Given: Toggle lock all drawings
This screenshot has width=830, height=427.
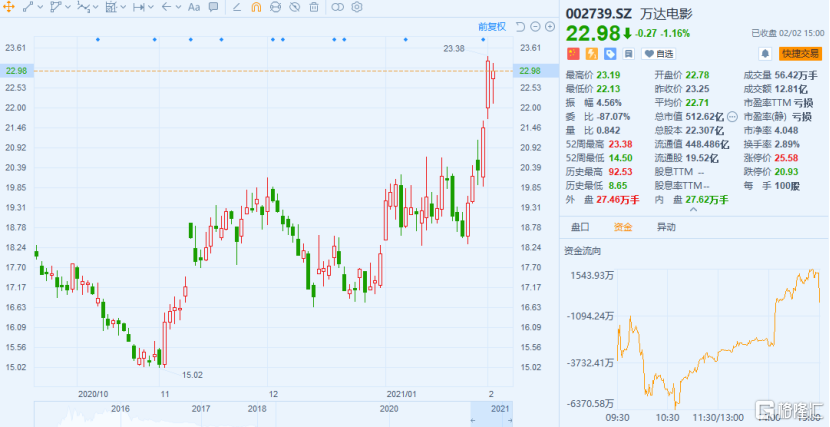Looking at the screenshot, I should point(275,7).
